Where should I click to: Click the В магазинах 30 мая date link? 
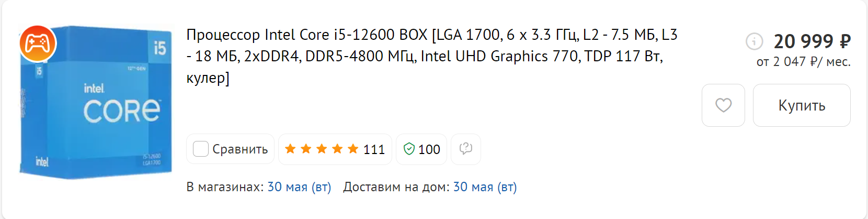(299, 187)
